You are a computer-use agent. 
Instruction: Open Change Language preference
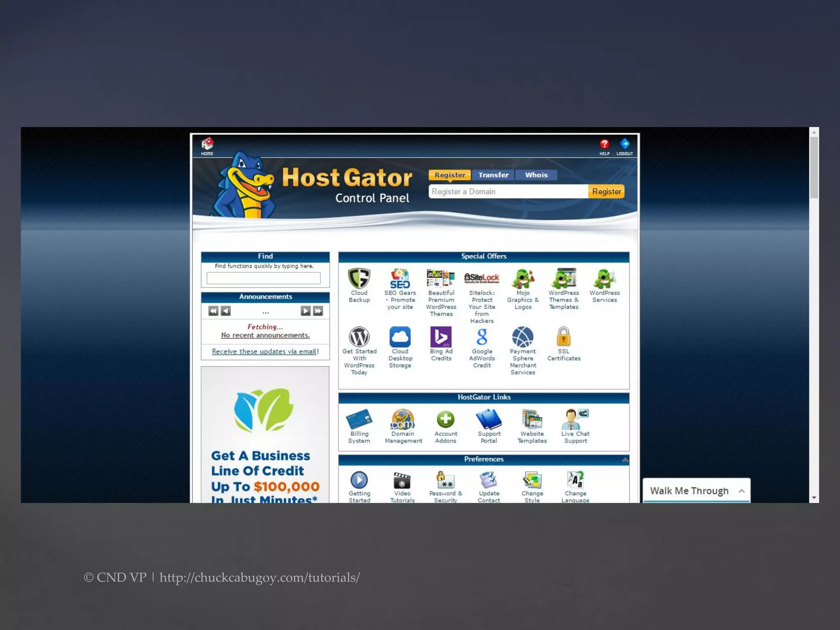575,487
